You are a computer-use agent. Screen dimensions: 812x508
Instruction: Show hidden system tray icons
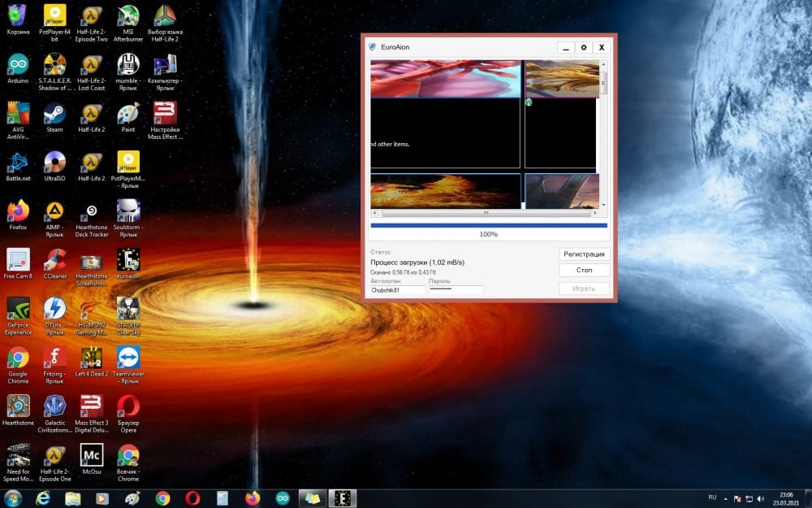726,498
